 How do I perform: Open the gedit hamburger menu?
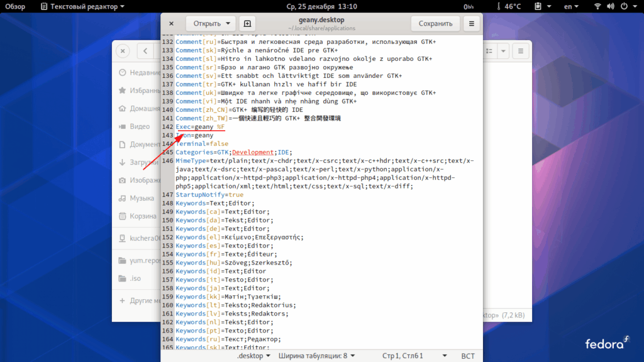(472, 23)
